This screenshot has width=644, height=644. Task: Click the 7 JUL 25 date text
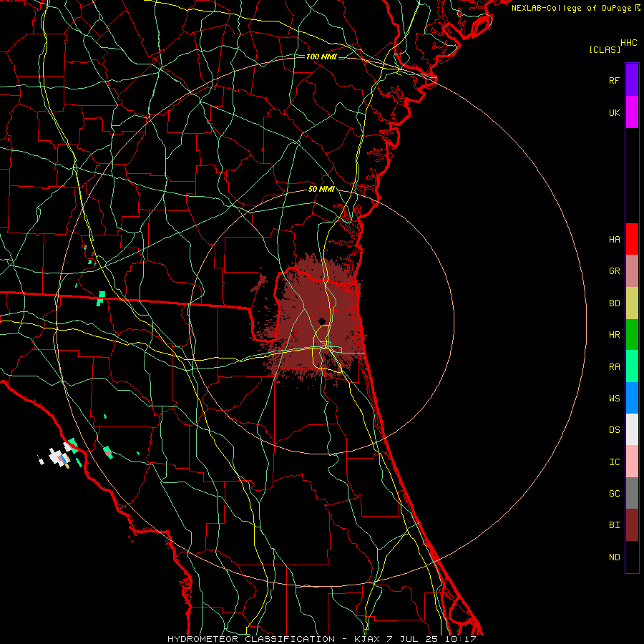412,639
